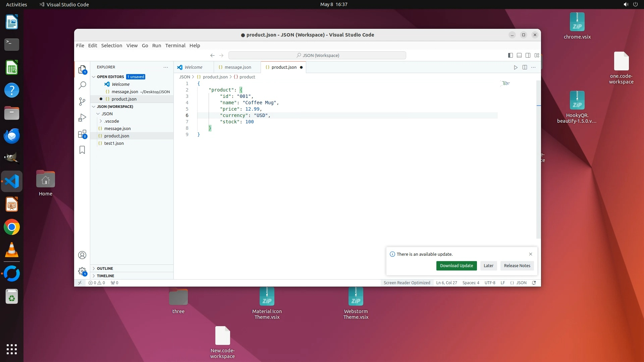Screen dimensions: 644x362
Task: Click the Release Notes button
Action: (x=517, y=266)
